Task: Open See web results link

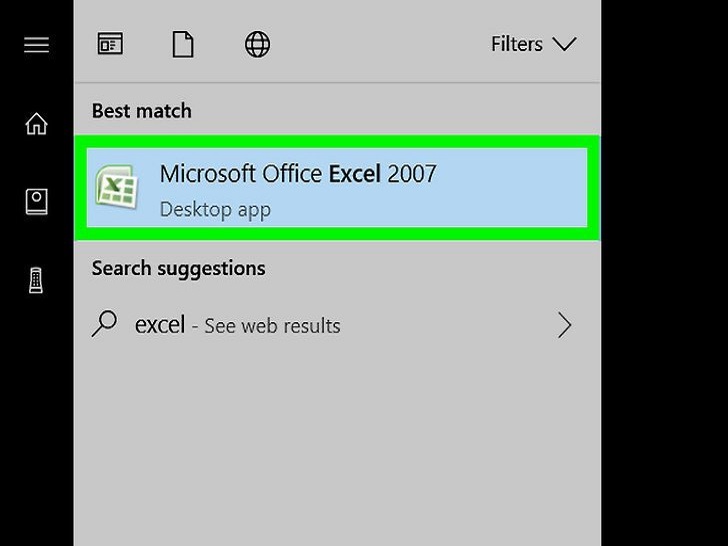Action: click(272, 326)
